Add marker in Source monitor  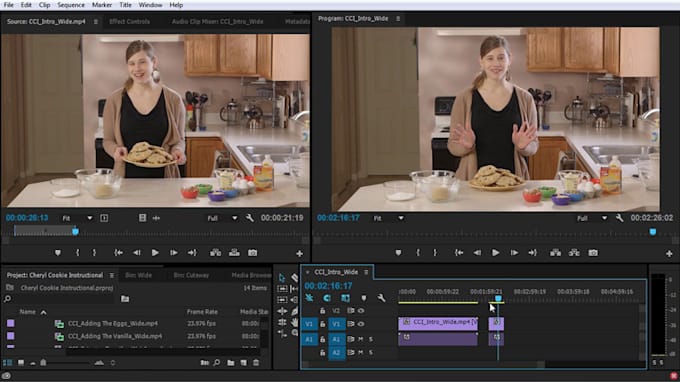click(58, 252)
